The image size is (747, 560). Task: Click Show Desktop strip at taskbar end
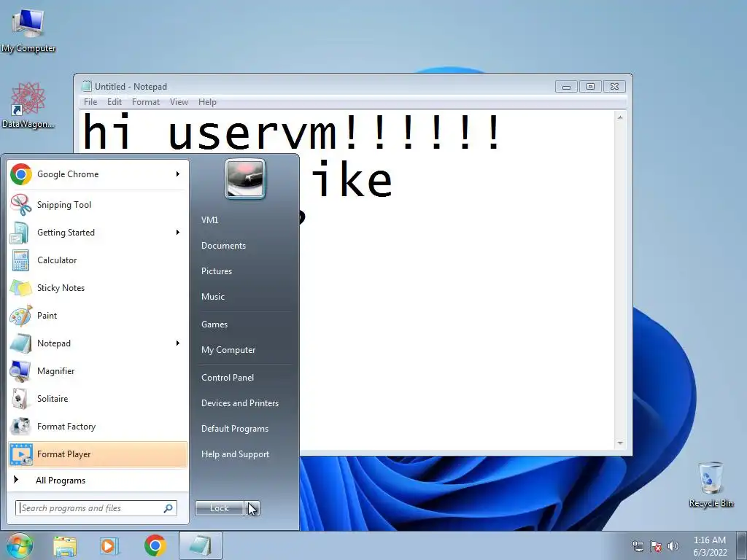coord(742,546)
